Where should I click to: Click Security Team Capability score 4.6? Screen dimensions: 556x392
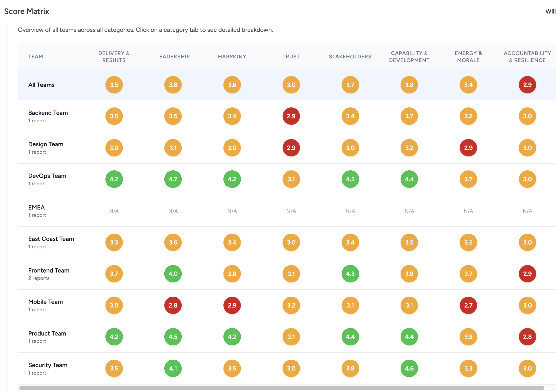tap(409, 368)
